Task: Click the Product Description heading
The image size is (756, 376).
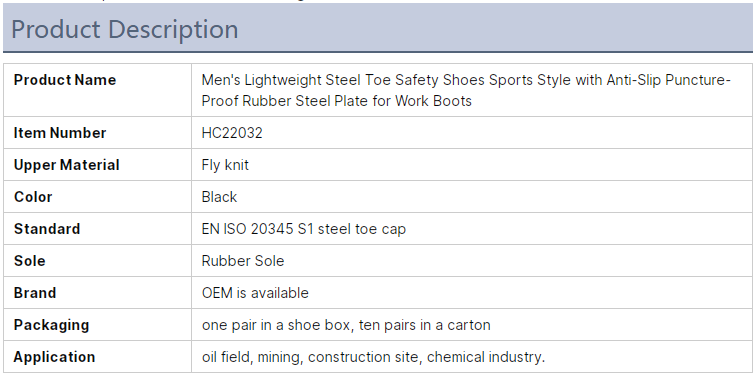Action: (124, 29)
